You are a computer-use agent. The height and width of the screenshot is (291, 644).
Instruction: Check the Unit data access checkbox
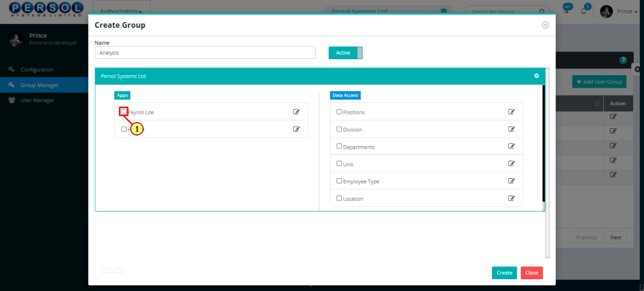pyautogui.click(x=339, y=163)
